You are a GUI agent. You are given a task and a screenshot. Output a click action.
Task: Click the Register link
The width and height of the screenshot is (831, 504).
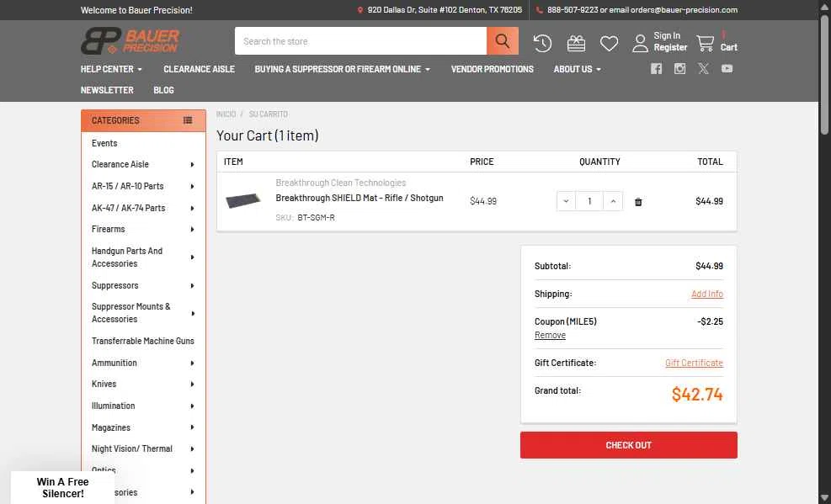click(670, 47)
